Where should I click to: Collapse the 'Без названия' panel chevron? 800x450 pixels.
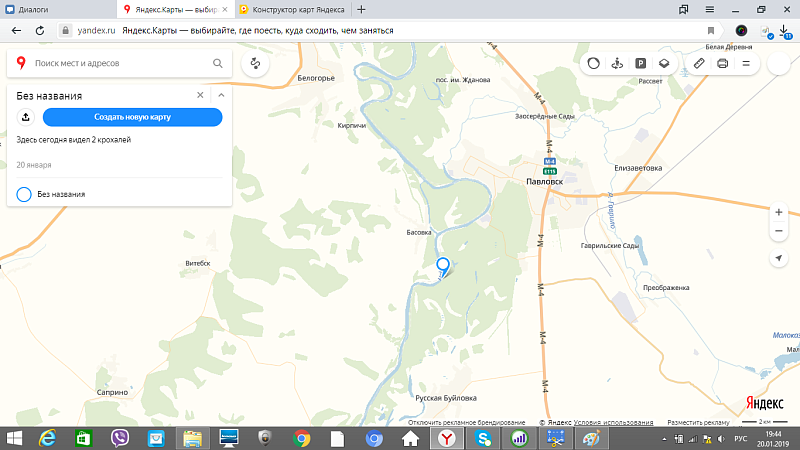click(x=221, y=95)
